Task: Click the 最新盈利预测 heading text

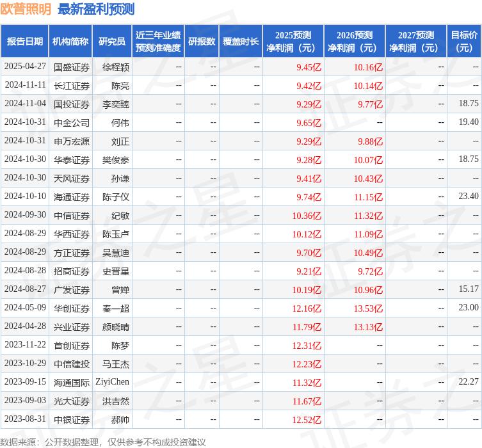Action: [96, 10]
